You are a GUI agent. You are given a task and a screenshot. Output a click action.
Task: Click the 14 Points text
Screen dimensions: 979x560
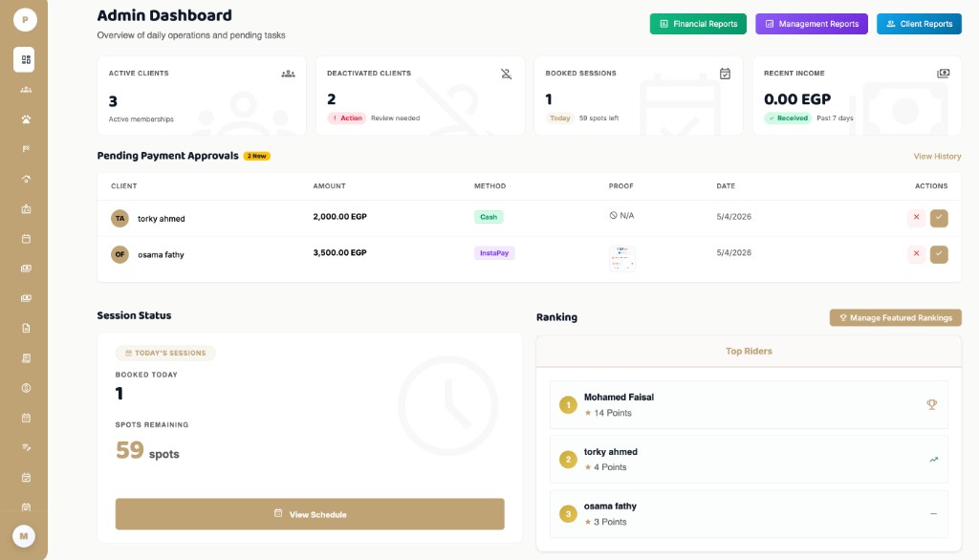click(x=613, y=413)
